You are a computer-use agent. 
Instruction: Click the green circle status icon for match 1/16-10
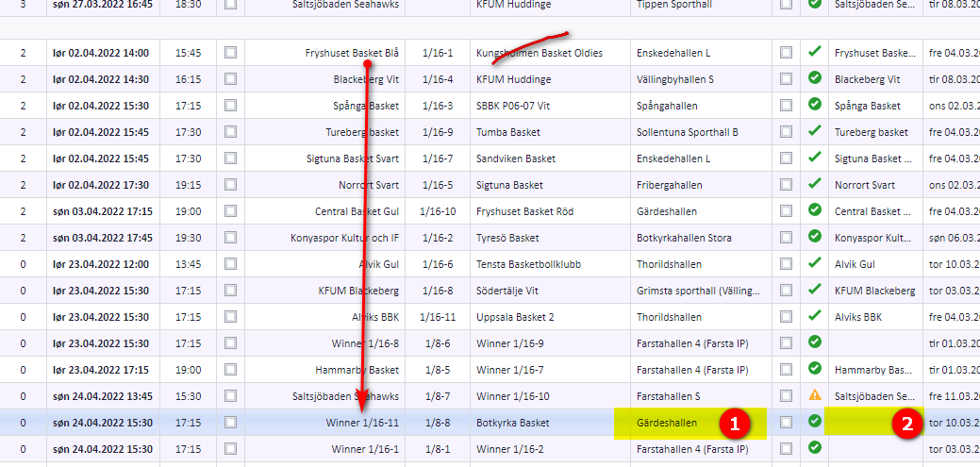[814, 209]
